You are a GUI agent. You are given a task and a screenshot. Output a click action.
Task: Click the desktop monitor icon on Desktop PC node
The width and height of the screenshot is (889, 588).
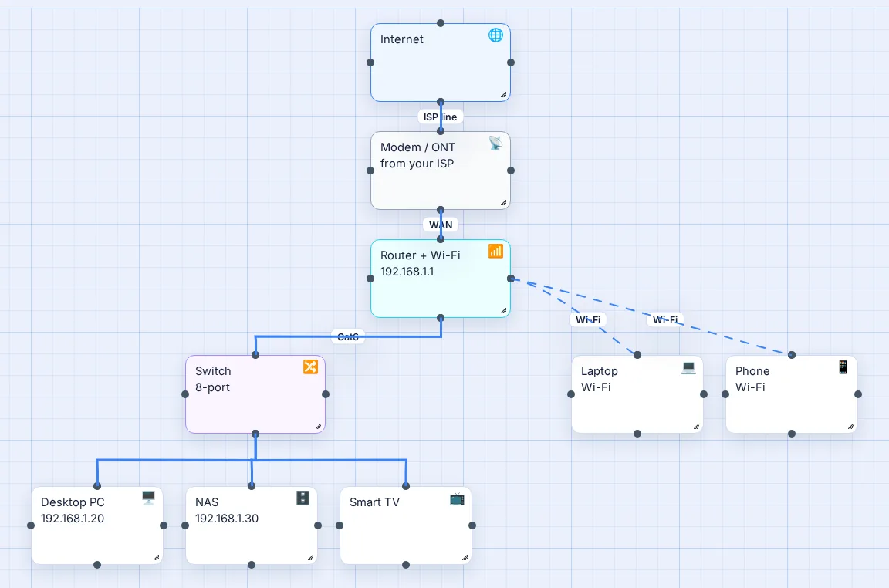[x=148, y=498]
